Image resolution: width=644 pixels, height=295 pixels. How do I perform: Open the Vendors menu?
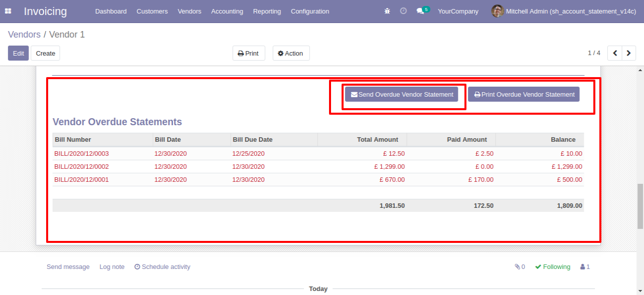click(190, 11)
